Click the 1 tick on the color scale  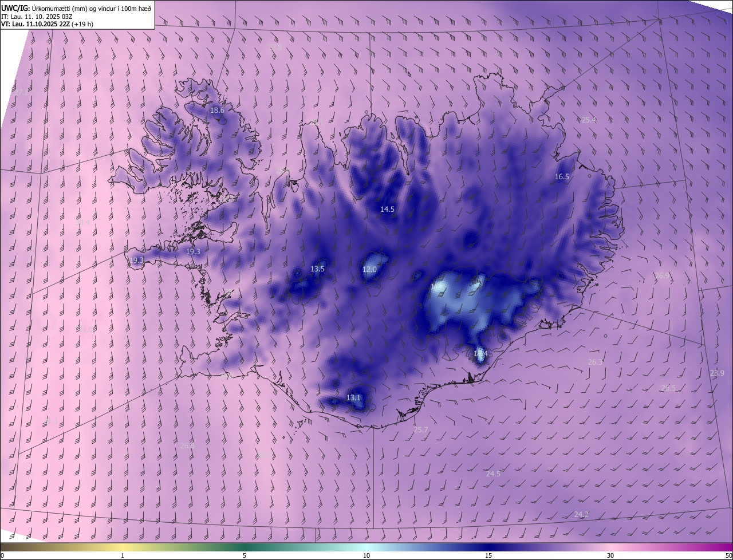tap(123, 555)
